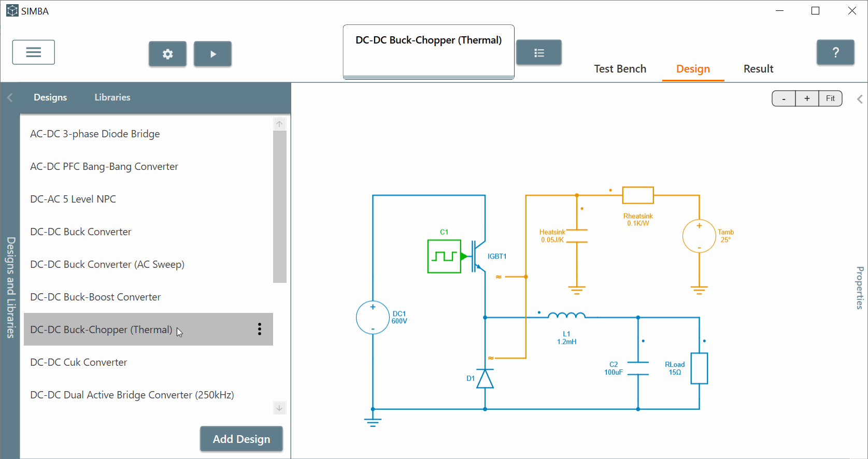This screenshot has width=868, height=459.
Task: Switch to the Result tab
Action: click(758, 69)
